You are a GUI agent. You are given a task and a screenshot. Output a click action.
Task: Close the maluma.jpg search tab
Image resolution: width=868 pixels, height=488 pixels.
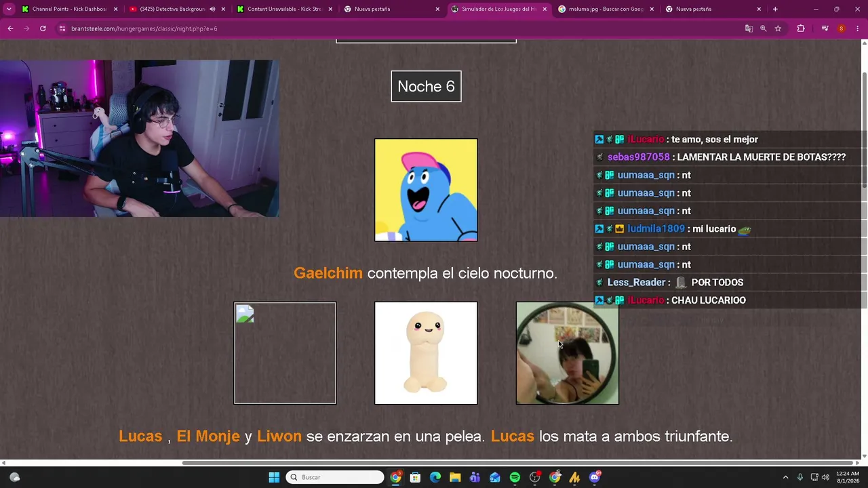(x=652, y=9)
